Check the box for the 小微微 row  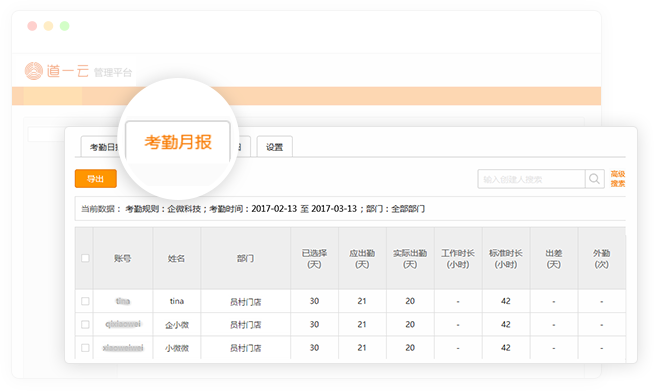click(x=85, y=348)
